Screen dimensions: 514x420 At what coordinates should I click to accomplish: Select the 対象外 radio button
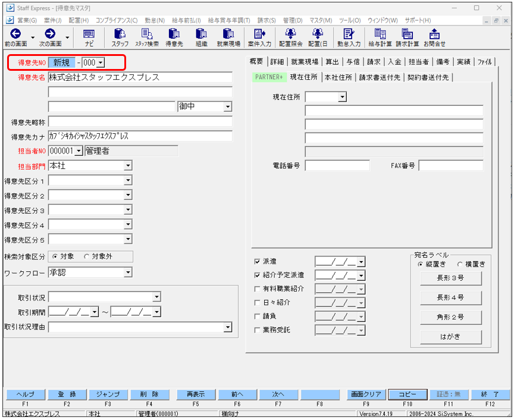(x=86, y=256)
